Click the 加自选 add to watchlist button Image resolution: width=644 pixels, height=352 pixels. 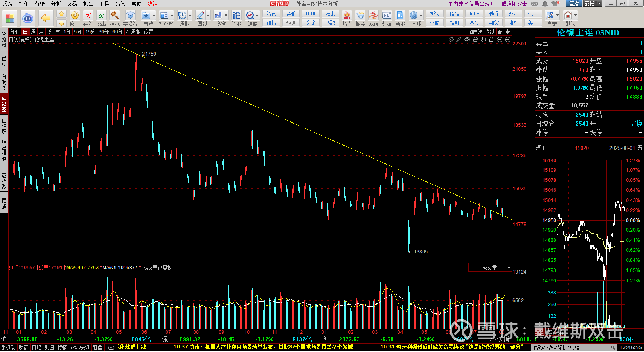[475, 32]
